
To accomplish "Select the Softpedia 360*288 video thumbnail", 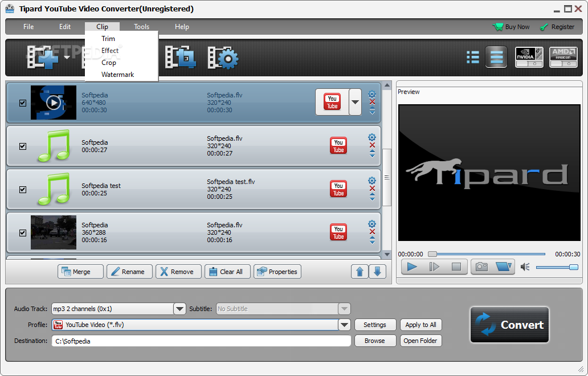I will tap(54, 232).
